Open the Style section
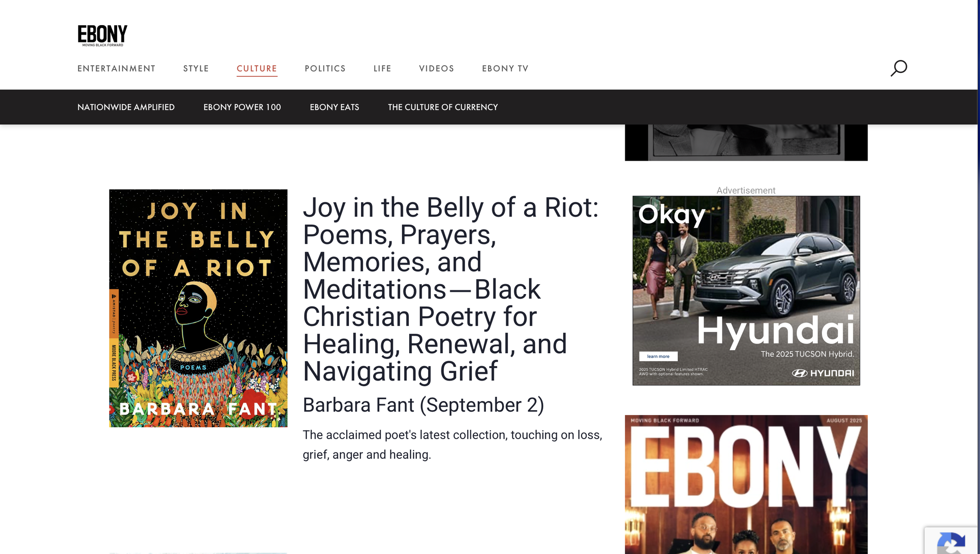Image resolution: width=980 pixels, height=554 pixels. 196,69
